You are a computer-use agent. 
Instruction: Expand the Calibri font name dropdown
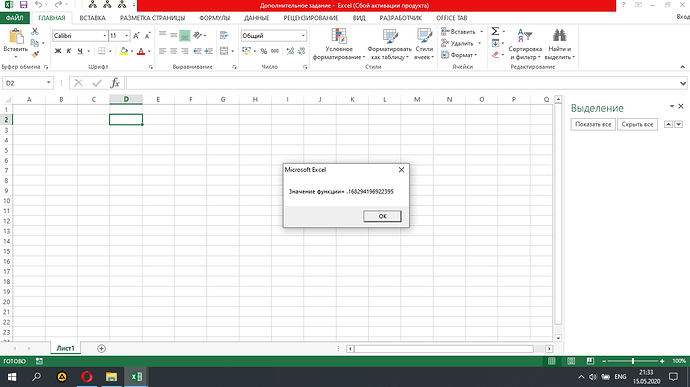pos(105,36)
